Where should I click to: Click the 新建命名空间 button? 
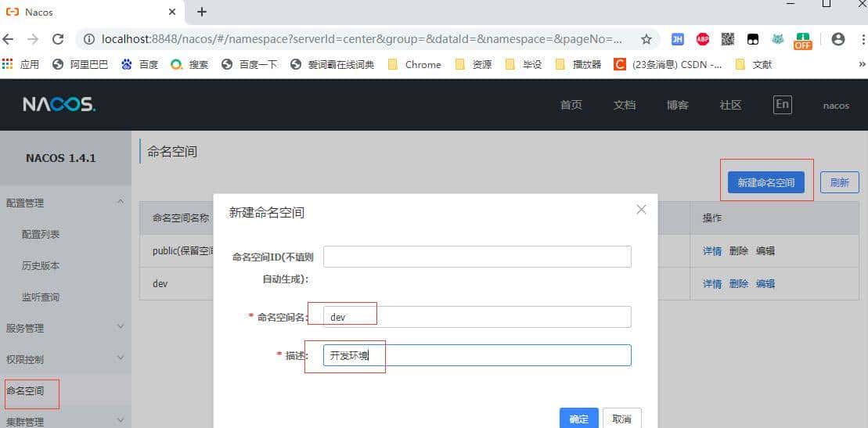click(x=766, y=183)
